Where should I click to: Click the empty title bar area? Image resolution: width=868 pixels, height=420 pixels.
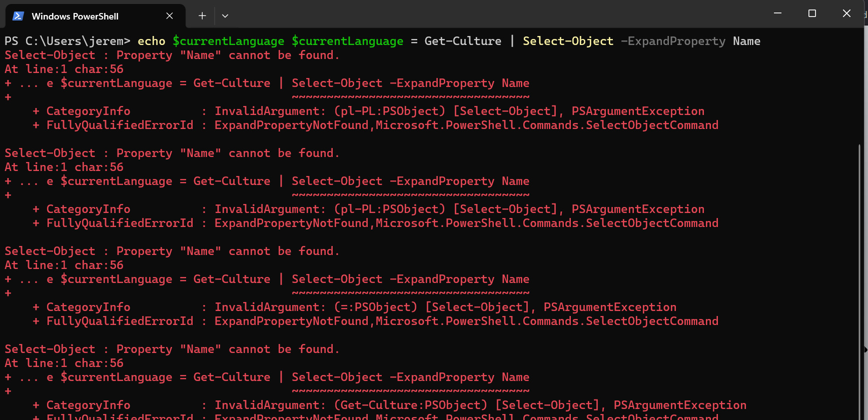[x=500, y=14]
